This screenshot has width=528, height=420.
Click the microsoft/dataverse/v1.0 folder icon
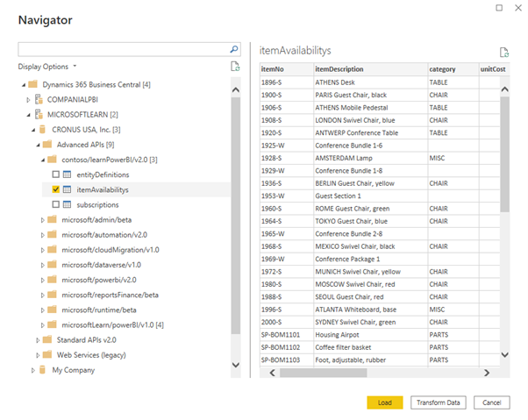point(52,265)
